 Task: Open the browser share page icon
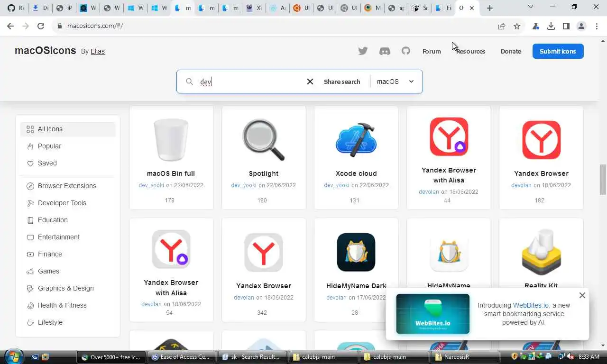(502, 26)
